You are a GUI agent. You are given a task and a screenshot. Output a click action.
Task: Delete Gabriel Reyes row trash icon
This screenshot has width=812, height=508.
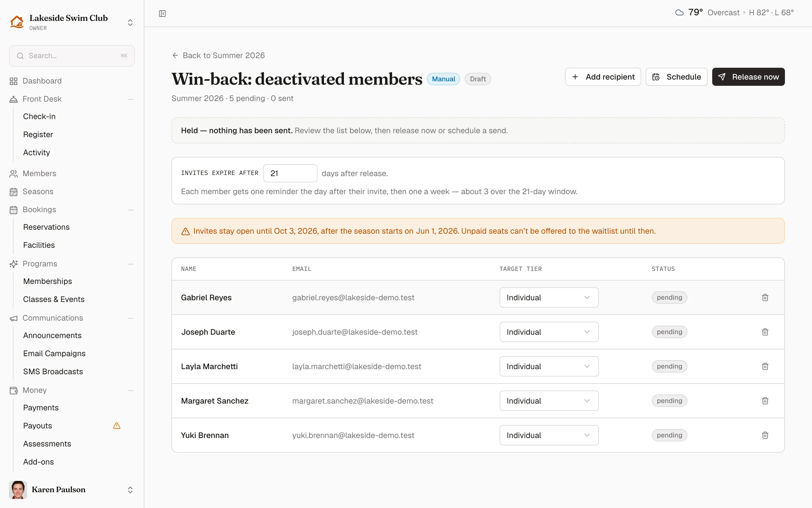point(765,297)
